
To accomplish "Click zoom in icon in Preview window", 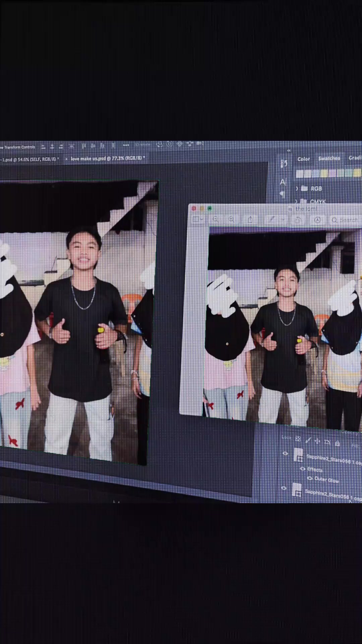I will coord(231,219).
